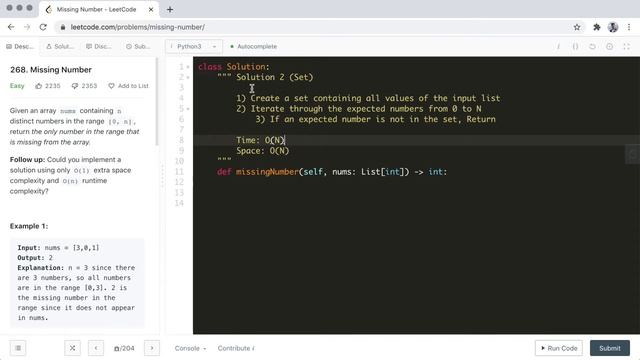Click the thumbs-down dislike icon
This screenshot has height=360, width=640.
pyautogui.click(x=75, y=86)
